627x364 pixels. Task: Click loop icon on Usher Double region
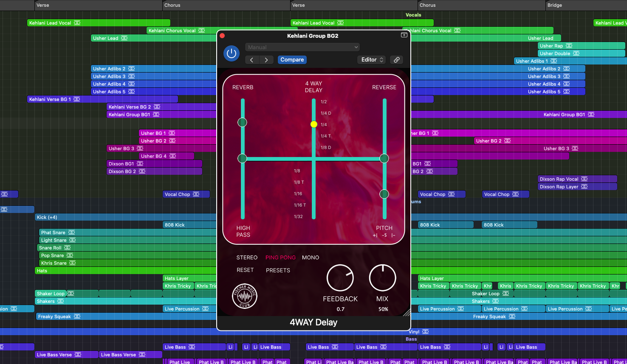coord(576,53)
